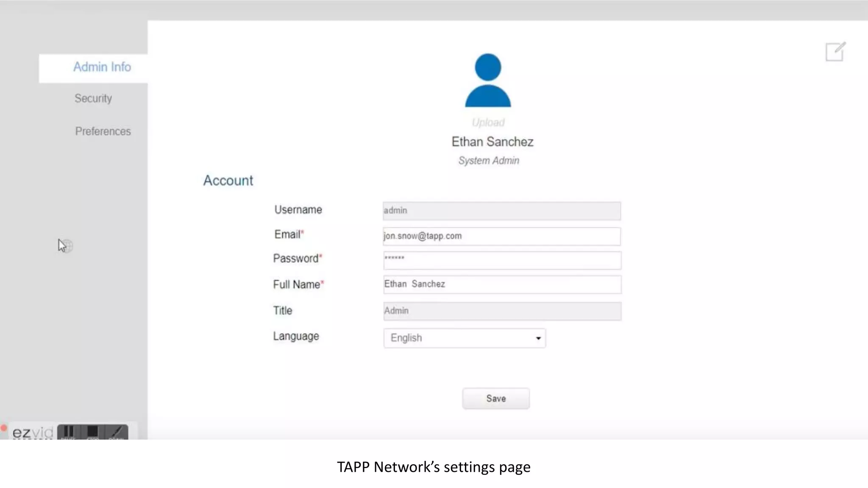
Task: Click the Upload photo link
Action: (x=488, y=122)
